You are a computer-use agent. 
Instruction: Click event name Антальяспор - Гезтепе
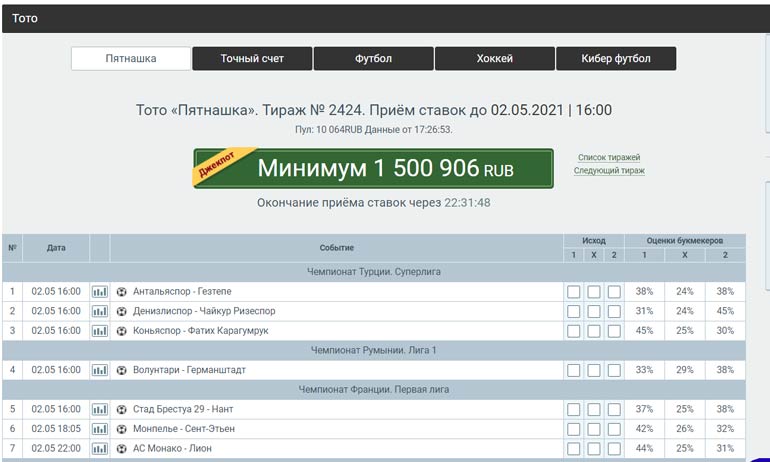[x=182, y=292]
